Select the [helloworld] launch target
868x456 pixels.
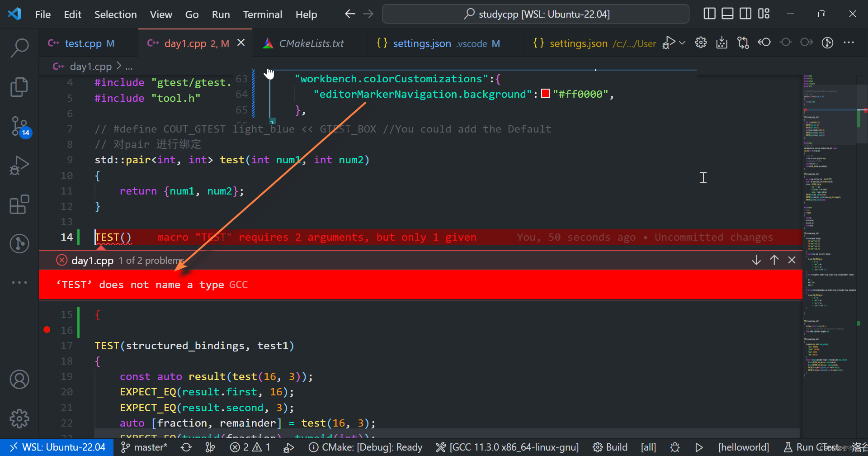(x=744, y=447)
